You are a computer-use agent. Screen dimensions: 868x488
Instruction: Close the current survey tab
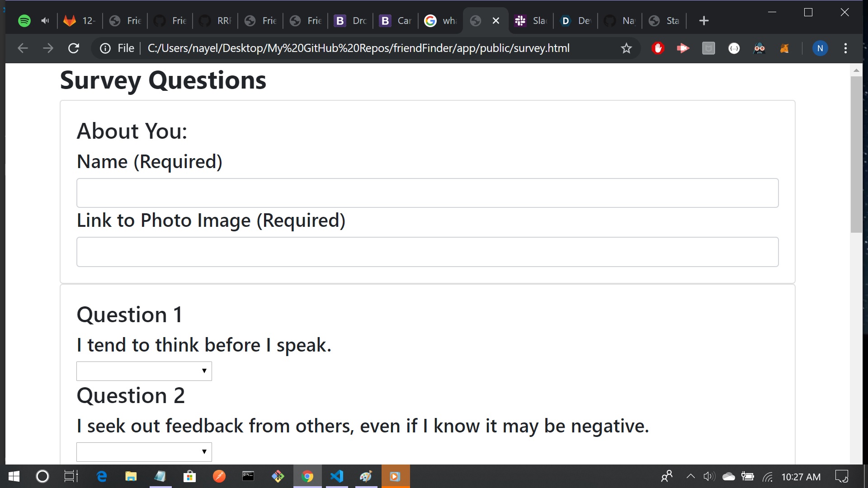point(496,21)
